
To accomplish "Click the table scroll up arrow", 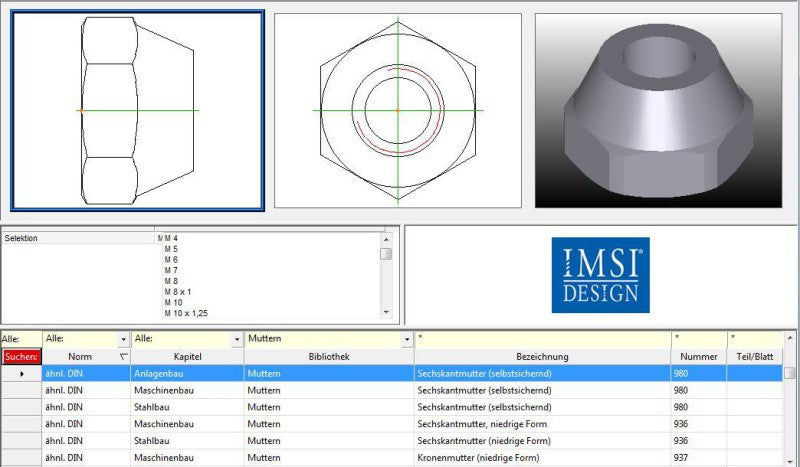I will pyautogui.click(x=790, y=338).
